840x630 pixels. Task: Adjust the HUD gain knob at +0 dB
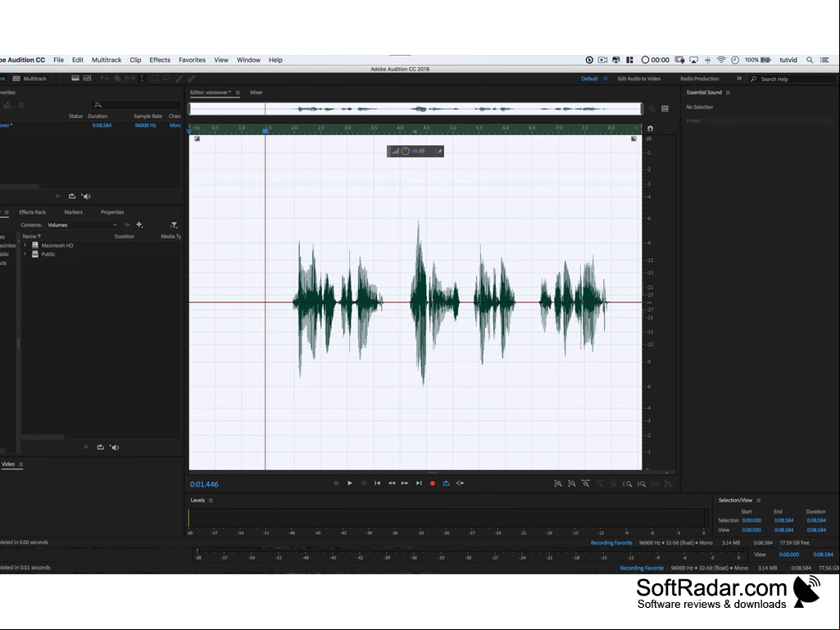406,151
